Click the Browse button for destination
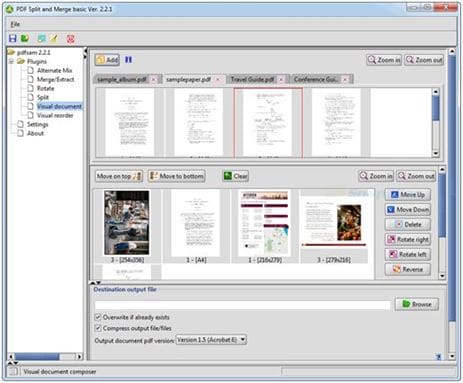Screen dimensions: 463x383 pos(417,304)
